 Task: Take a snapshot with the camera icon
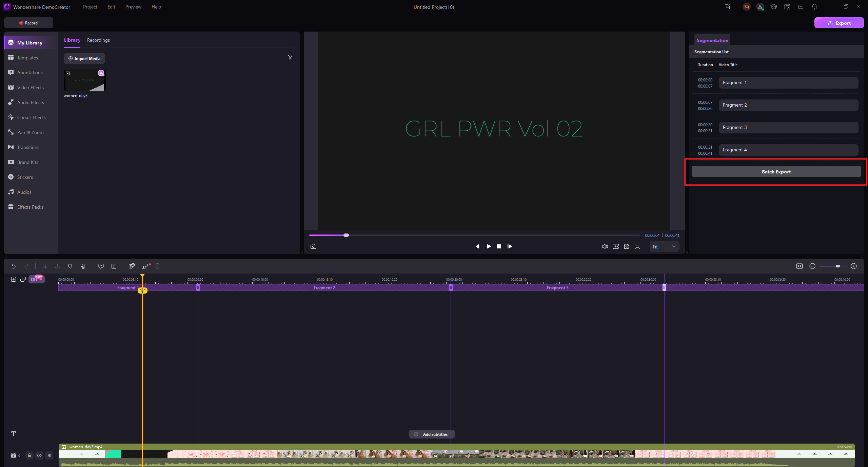point(313,246)
